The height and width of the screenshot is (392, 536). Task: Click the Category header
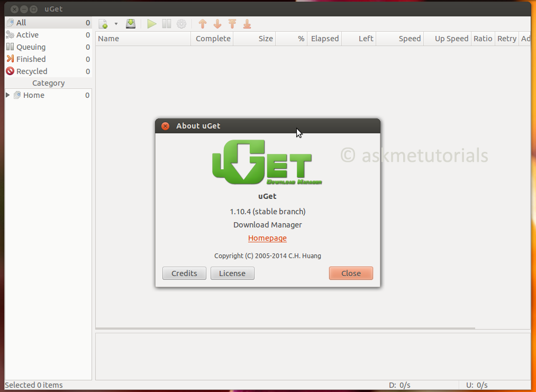tap(48, 83)
